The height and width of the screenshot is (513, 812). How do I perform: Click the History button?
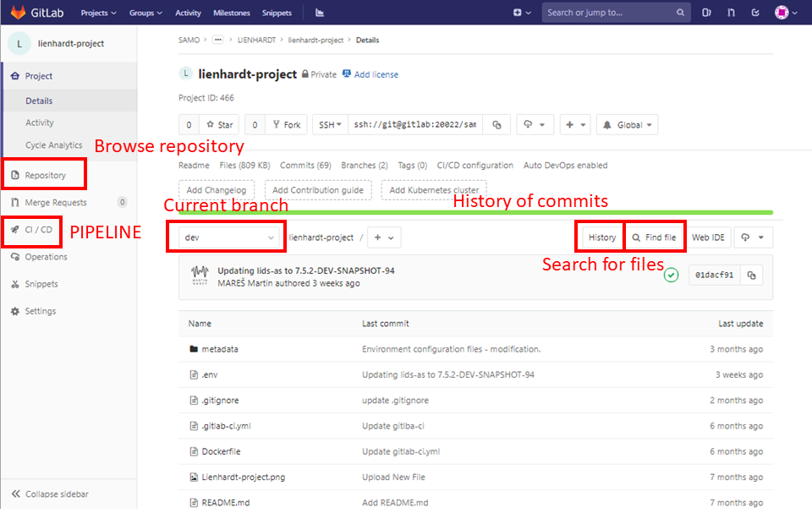601,237
